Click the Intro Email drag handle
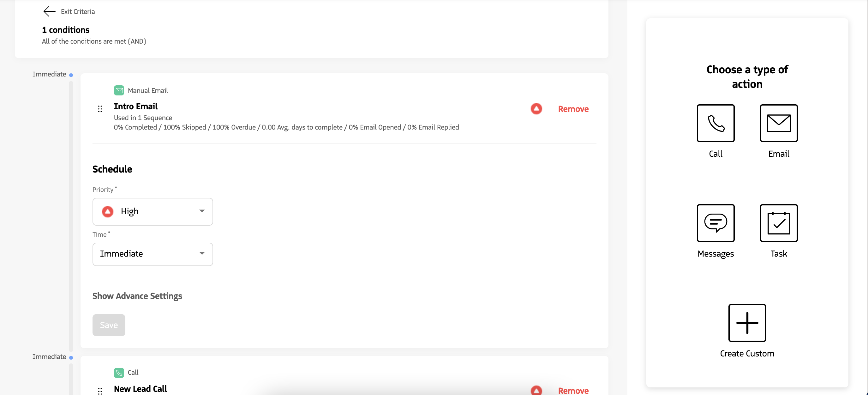868x395 pixels. [100, 109]
